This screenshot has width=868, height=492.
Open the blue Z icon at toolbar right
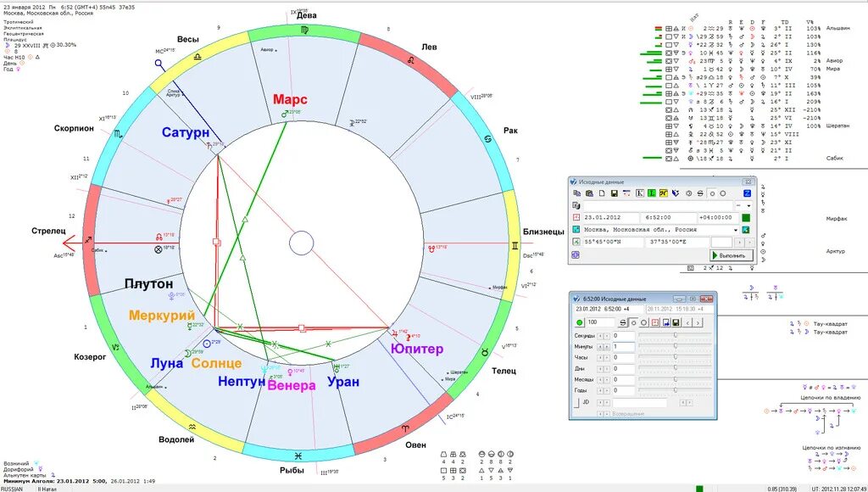click(747, 193)
